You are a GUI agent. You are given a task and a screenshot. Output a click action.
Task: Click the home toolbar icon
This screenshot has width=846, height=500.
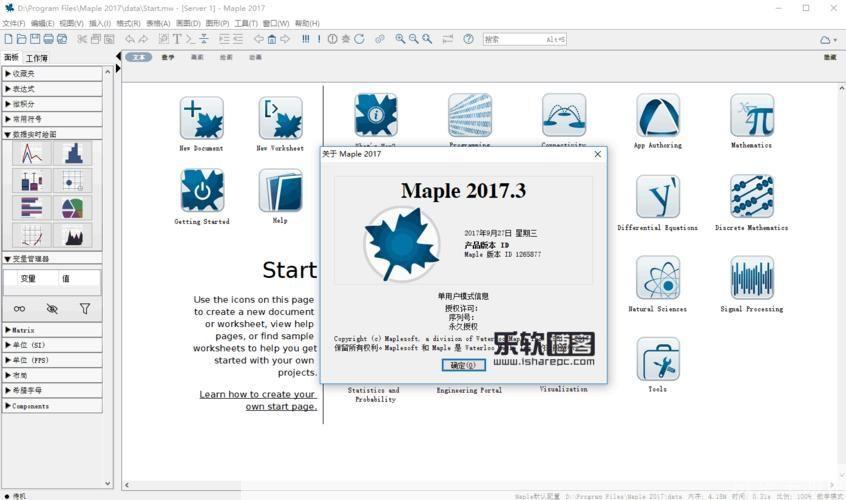(272, 39)
